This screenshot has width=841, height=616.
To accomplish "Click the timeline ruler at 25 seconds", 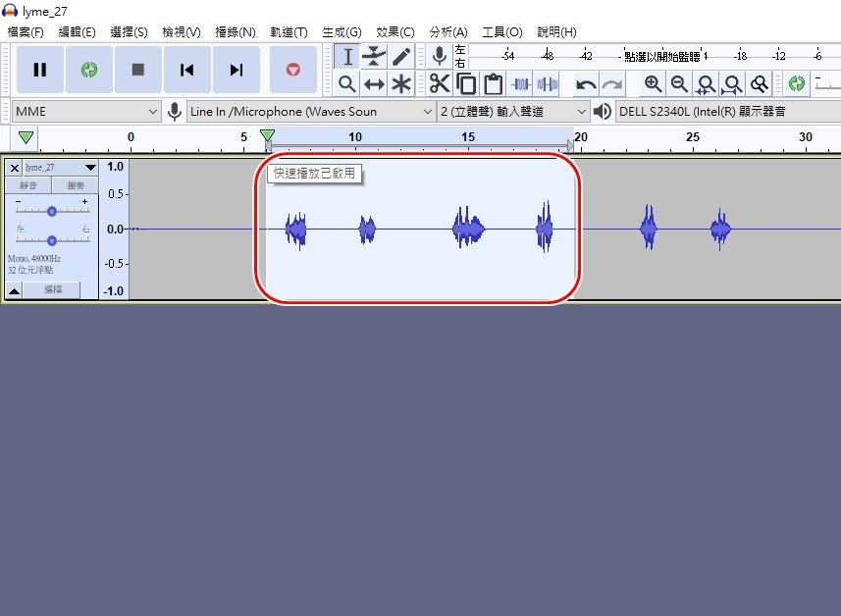I will click(x=693, y=137).
